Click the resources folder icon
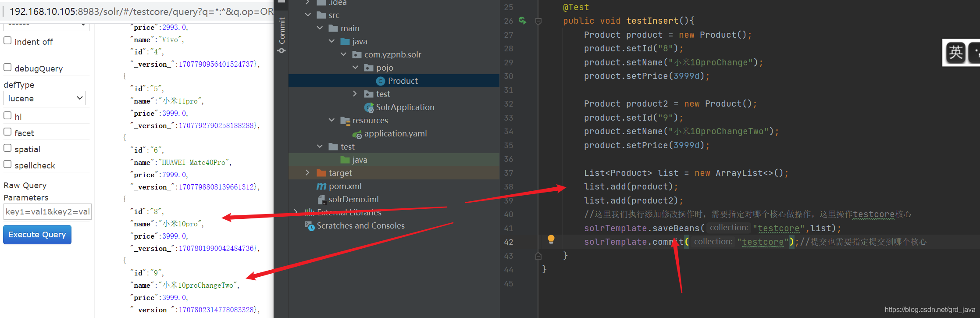This screenshot has height=318, width=980. pos(345,121)
